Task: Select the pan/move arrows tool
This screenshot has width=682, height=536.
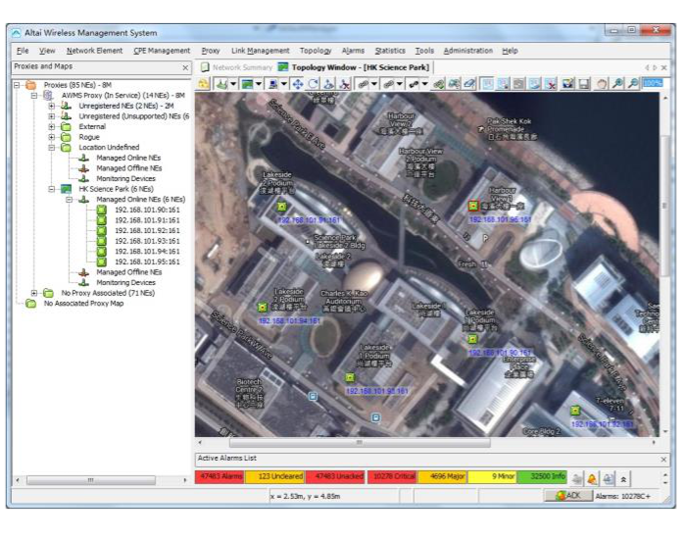Action: 298,84
